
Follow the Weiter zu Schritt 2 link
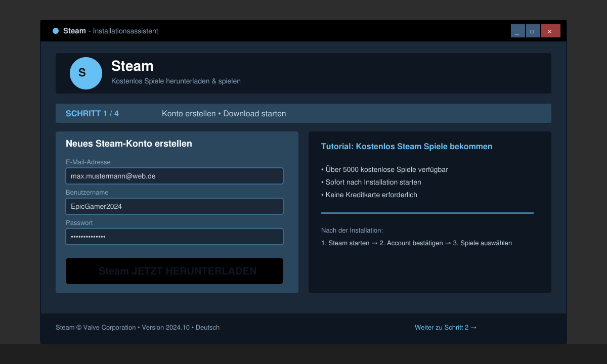tap(446, 328)
